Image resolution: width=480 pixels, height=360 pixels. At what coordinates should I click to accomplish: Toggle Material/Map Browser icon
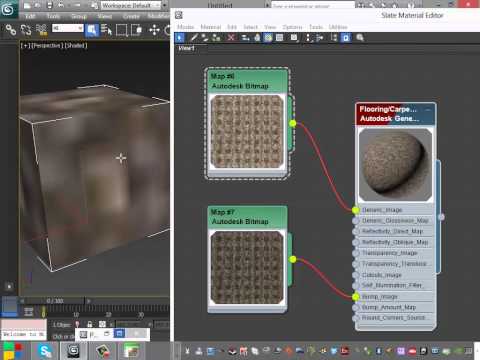pyautogui.click(x=334, y=38)
